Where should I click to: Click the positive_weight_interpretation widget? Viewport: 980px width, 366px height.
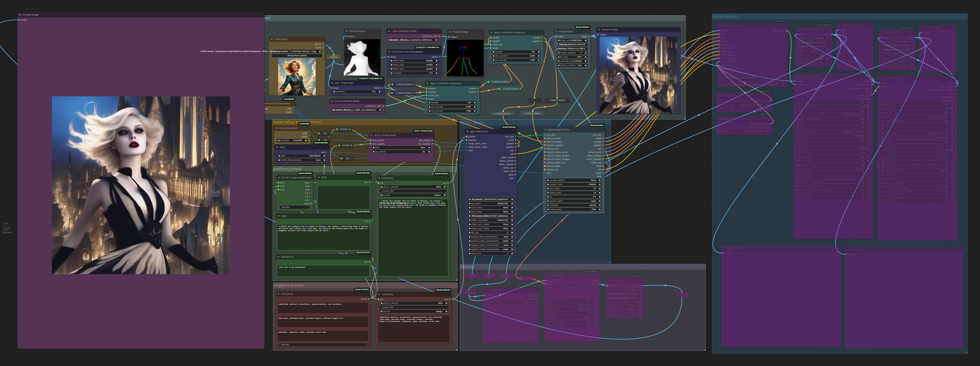click(x=491, y=241)
